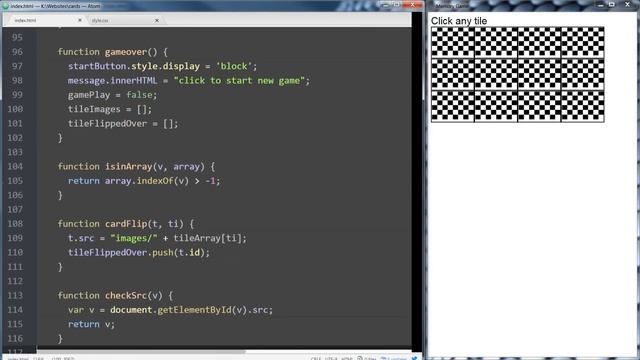
Task: Close the Atom editor window
Action: (x=413, y=5)
